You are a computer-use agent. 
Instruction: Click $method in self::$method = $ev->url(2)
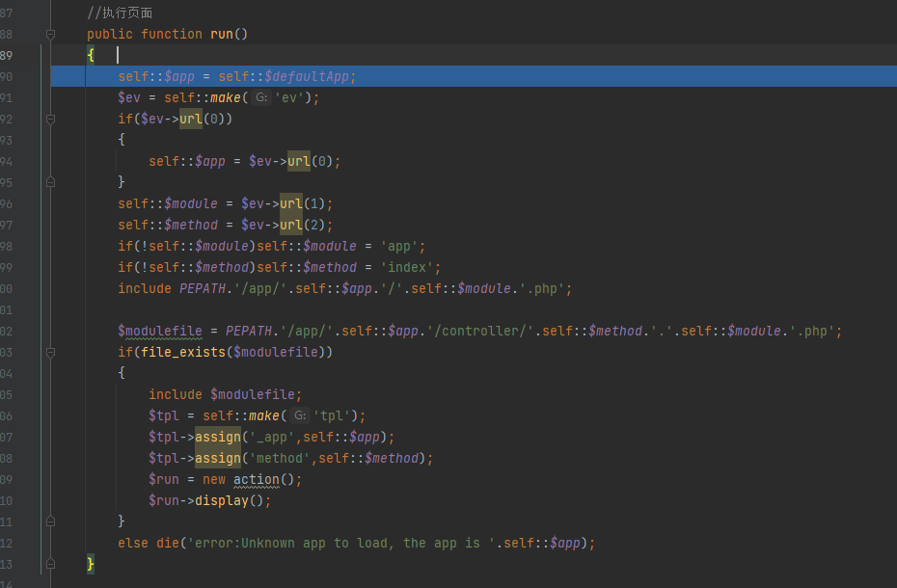[x=191, y=225]
